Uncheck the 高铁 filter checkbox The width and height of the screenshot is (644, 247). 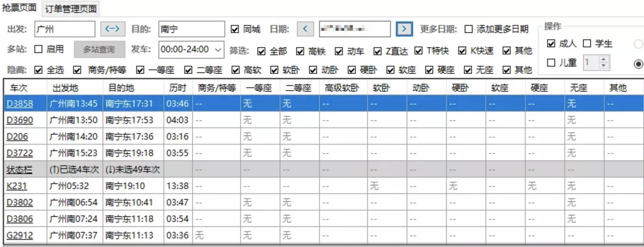tap(300, 51)
